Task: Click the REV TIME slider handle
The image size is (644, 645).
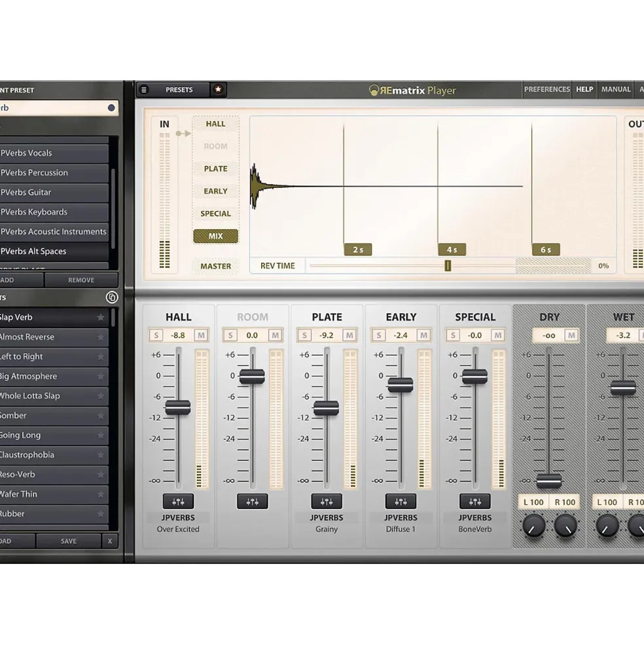Action: [x=448, y=266]
